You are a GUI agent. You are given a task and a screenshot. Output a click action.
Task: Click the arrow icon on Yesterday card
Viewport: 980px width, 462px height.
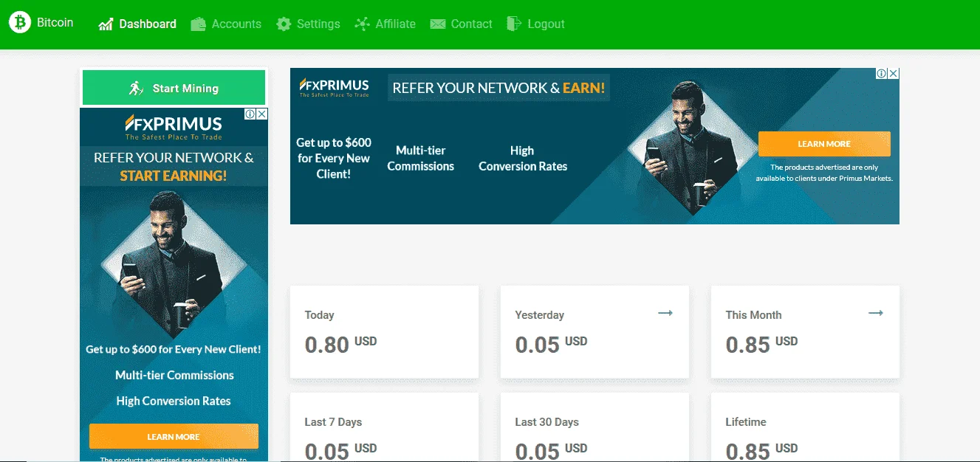pos(665,313)
